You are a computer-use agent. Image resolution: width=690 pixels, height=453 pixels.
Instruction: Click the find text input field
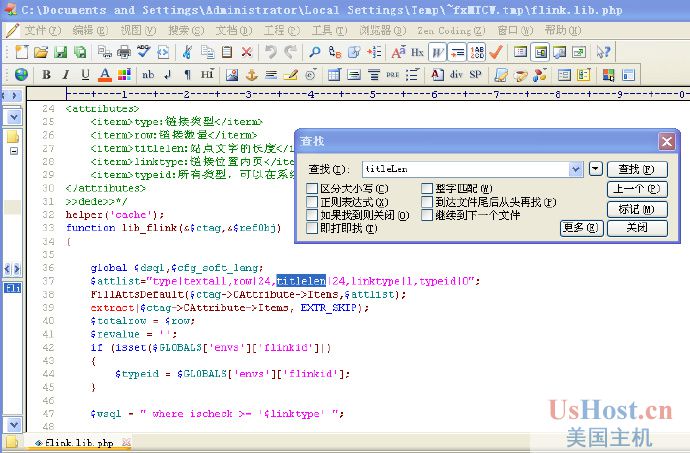(x=465, y=169)
